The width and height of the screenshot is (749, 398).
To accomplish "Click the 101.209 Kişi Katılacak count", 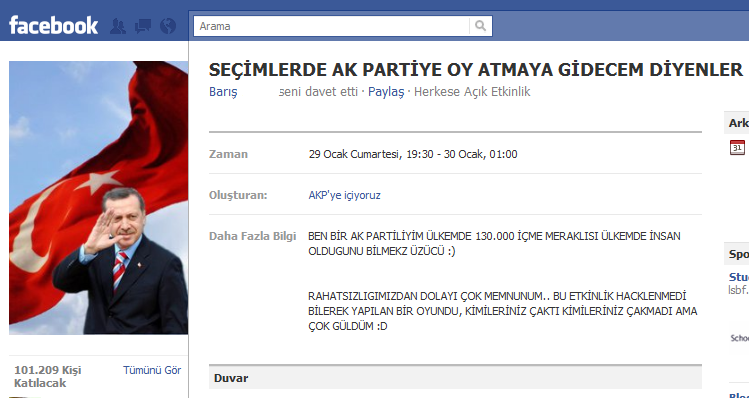I will tap(48, 376).
